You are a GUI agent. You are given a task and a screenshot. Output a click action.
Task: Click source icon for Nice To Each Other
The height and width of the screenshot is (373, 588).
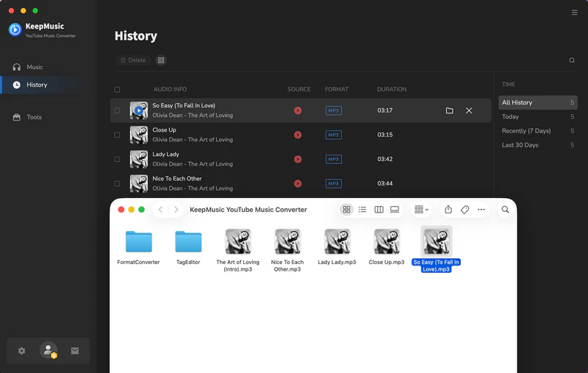298,184
